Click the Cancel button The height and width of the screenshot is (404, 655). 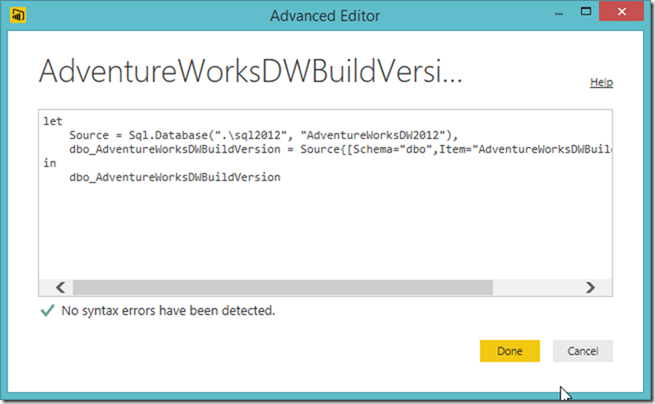coord(583,351)
